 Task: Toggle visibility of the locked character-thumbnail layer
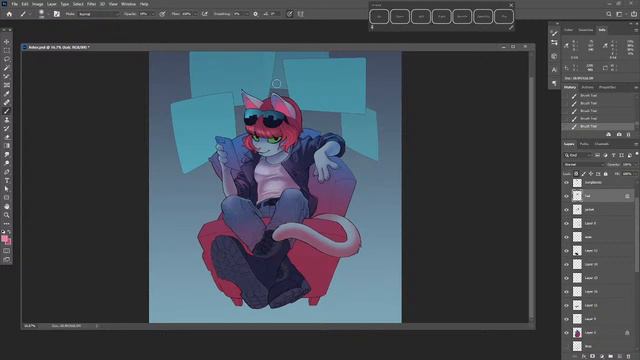click(566, 333)
